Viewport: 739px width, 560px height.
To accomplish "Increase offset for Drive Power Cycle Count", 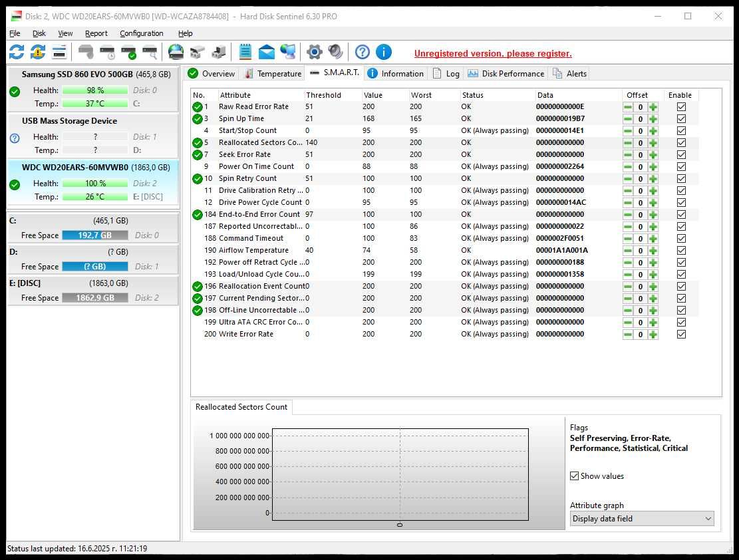I will [653, 203].
